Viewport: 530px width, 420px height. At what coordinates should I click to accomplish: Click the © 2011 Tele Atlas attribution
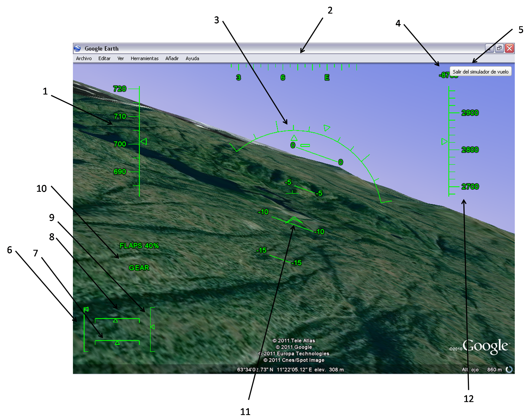(294, 341)
